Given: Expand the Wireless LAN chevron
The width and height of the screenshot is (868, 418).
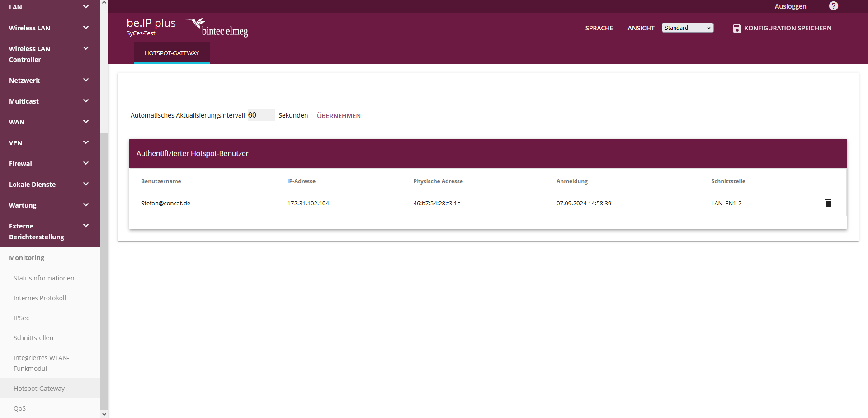Looking at the screenshot, I should [x=86, y=28].
